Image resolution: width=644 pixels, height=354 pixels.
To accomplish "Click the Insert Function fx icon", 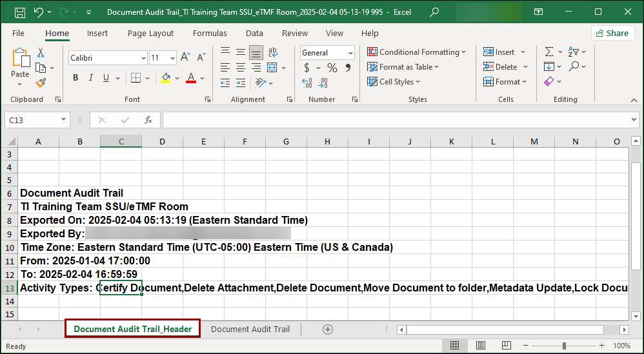I will coord(148,120).
